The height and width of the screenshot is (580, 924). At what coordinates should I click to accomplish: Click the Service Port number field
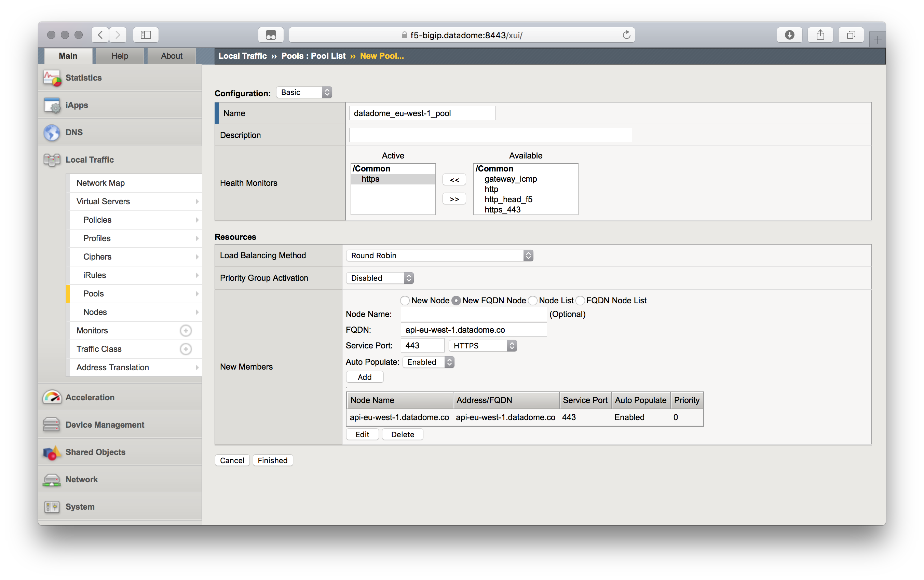422,346
